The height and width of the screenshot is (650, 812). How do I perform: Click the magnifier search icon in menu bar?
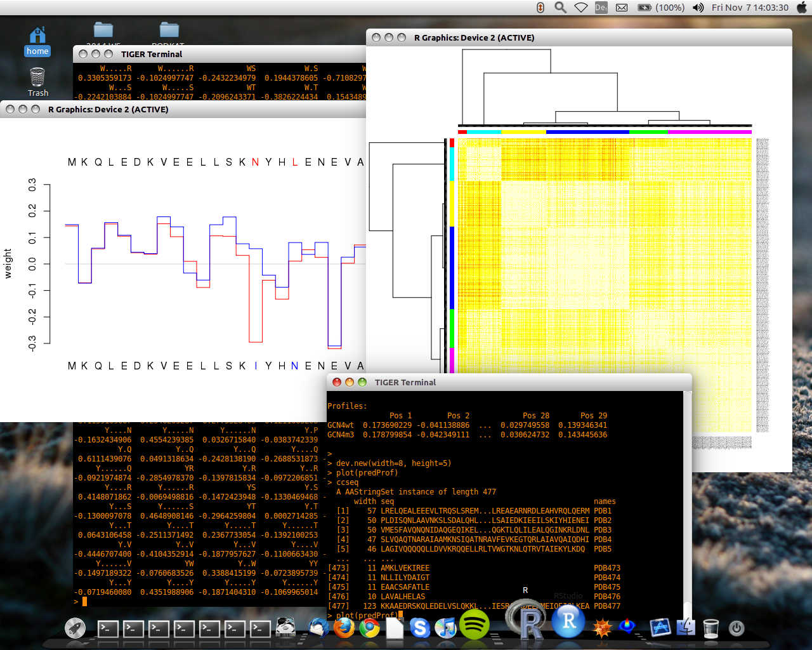click(x=560, y=8)
